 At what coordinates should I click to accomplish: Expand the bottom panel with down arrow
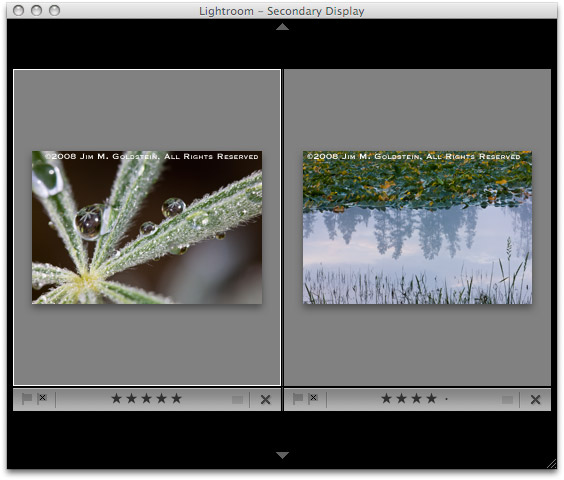(282, 455)
